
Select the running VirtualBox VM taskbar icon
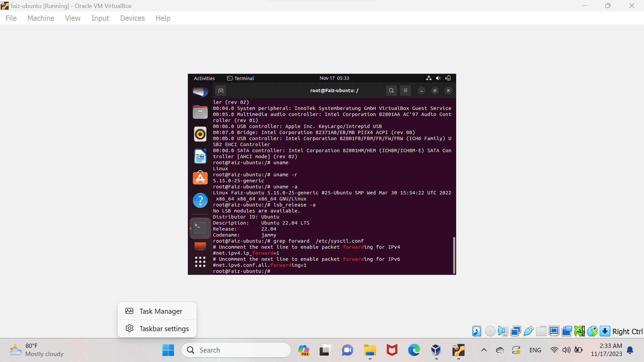[x=458, y=350]
